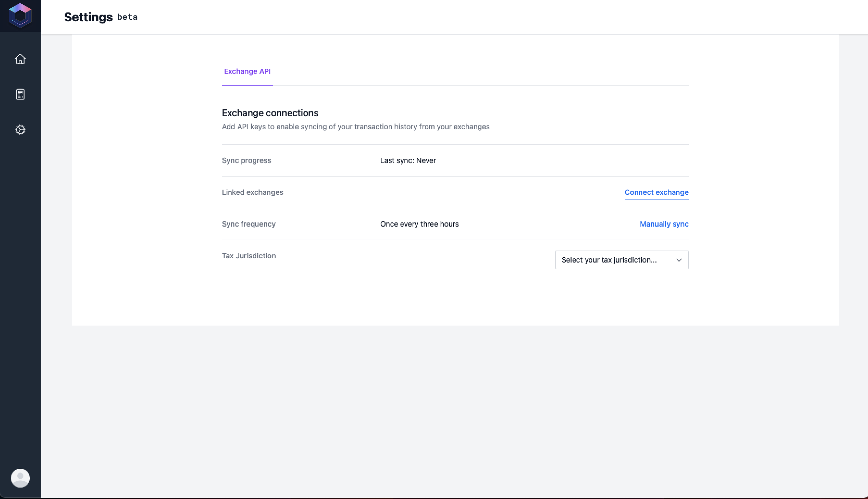
Task: Switch to the Exchange API tab
Action: 247,72
